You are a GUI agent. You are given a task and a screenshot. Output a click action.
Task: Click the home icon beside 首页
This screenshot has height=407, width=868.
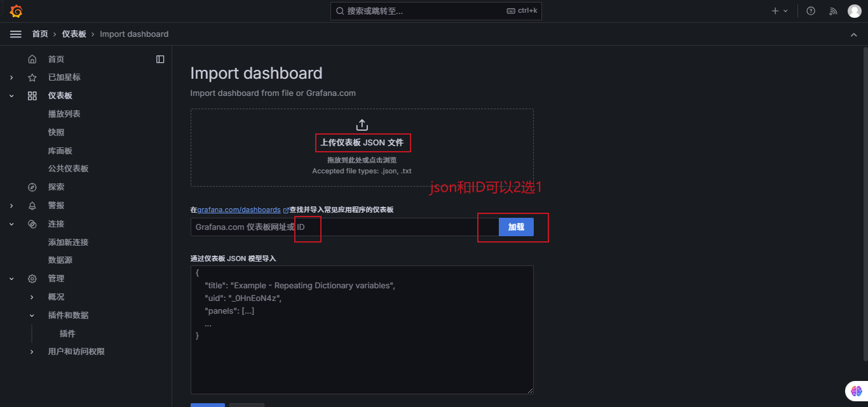(x=32, y=59)
